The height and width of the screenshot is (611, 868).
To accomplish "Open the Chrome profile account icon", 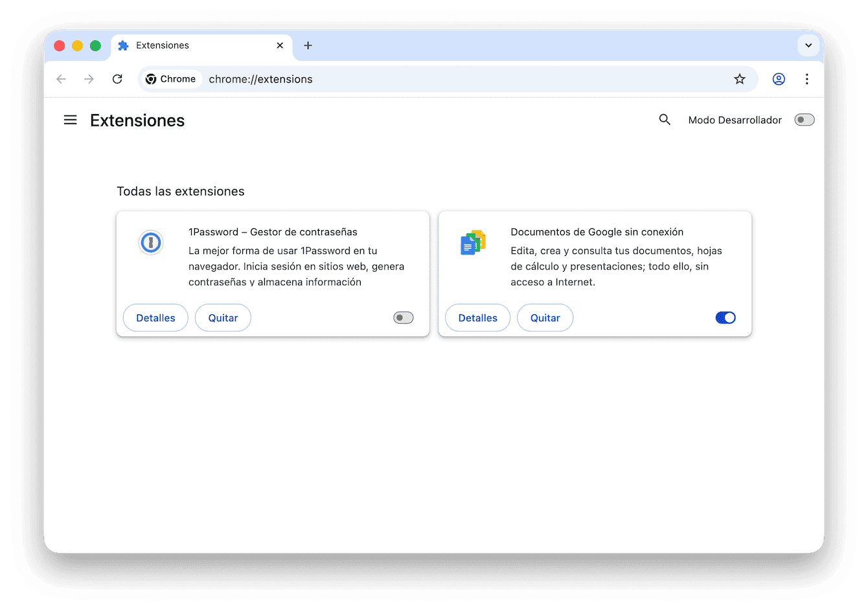I will (x=779, y=78).
